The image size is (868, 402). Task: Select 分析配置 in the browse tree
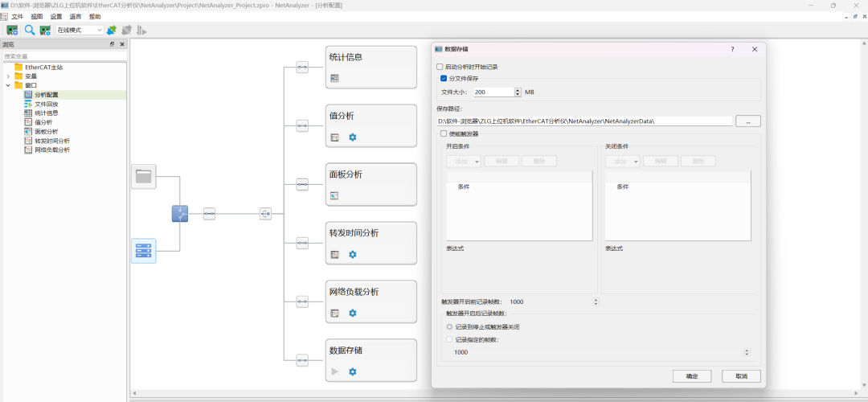tap(47, 95)
